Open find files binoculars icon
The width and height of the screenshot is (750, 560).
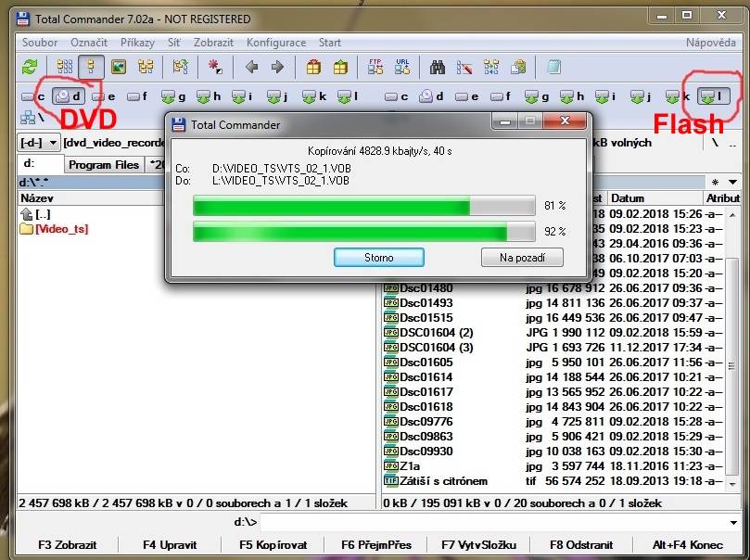click(x=438, y=67)
